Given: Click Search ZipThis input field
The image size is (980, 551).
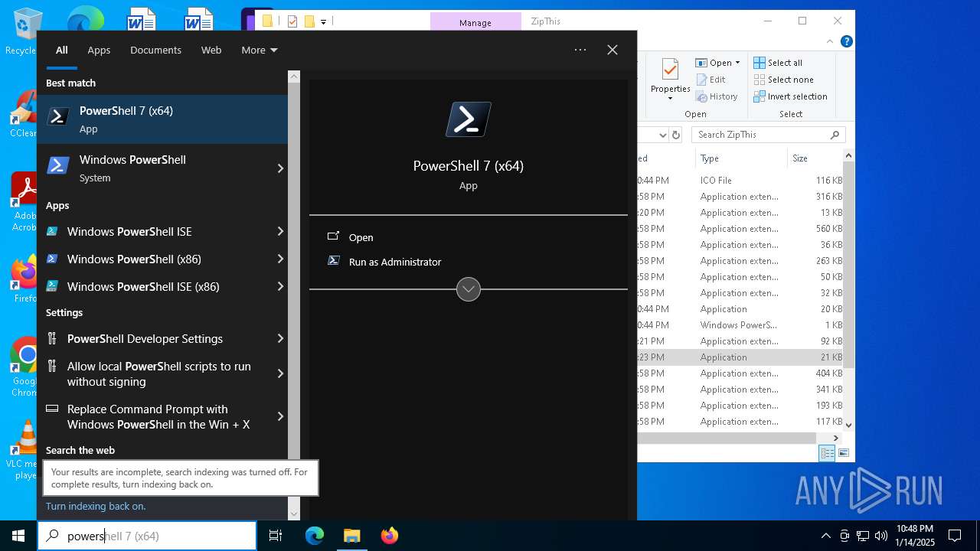Looking at the screenshot, I should (768, 135).
